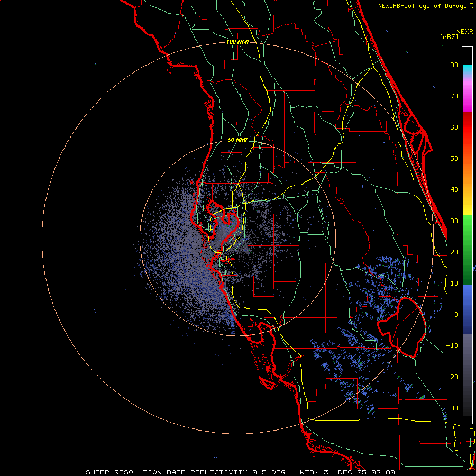Click the 60 value on the dBZ scale
Image resolution: width=476 pixels, height=476 pixels.
click(454, 127)
